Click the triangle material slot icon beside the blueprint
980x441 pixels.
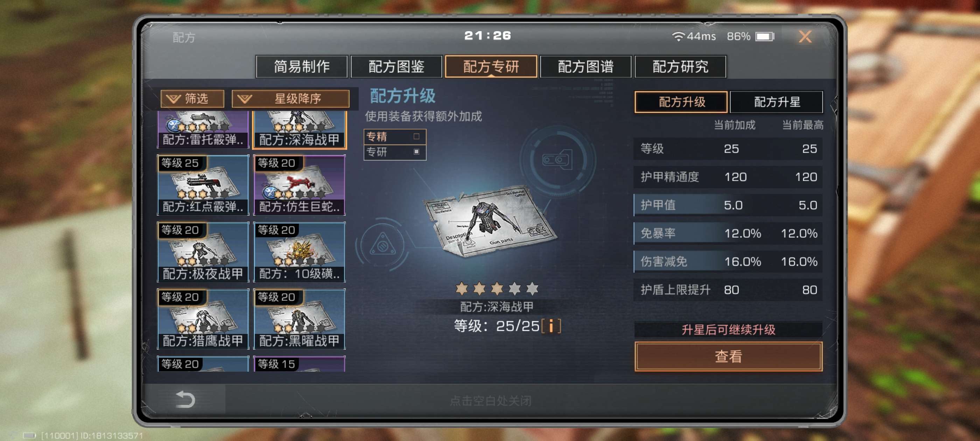coord(383,244)
